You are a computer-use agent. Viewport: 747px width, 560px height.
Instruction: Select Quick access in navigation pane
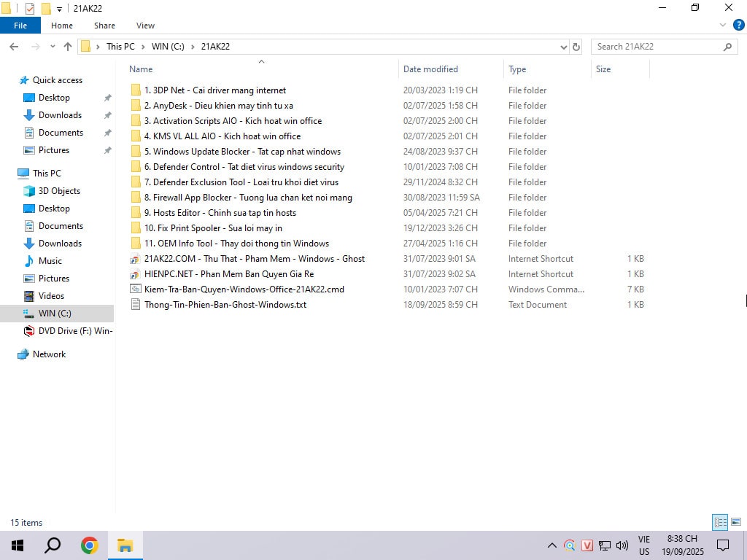(57, 80)
